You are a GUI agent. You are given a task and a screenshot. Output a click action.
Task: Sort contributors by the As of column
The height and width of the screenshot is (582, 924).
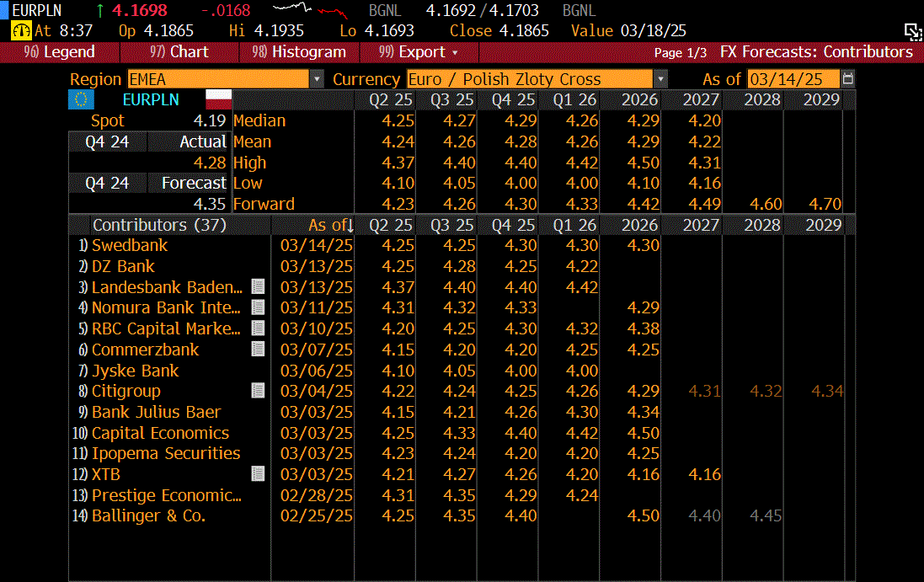coord(330,225)
